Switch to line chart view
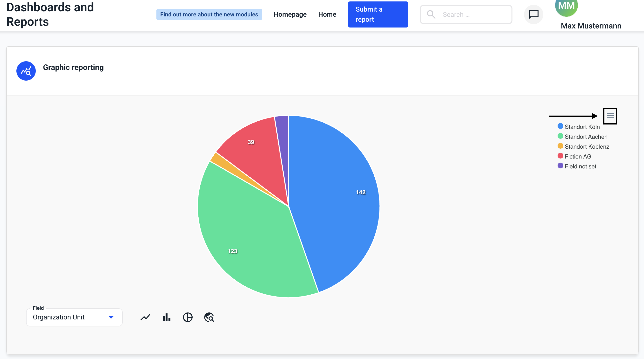This screenshot has width=644, height=359. click(145, 317)
